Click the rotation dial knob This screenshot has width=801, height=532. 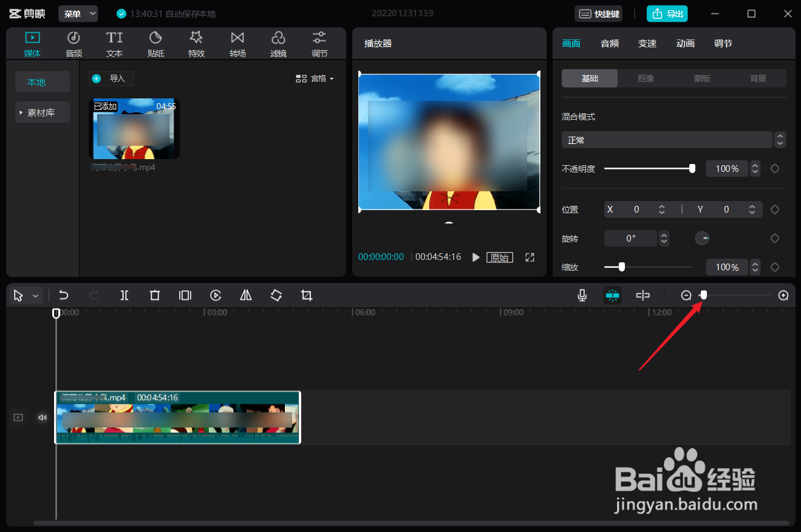point(702,238)
